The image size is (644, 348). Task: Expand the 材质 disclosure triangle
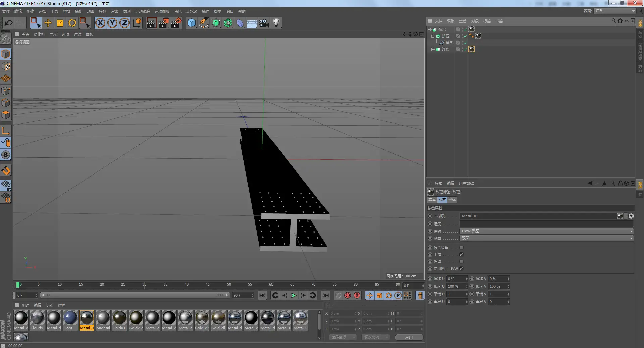point(435,216)
